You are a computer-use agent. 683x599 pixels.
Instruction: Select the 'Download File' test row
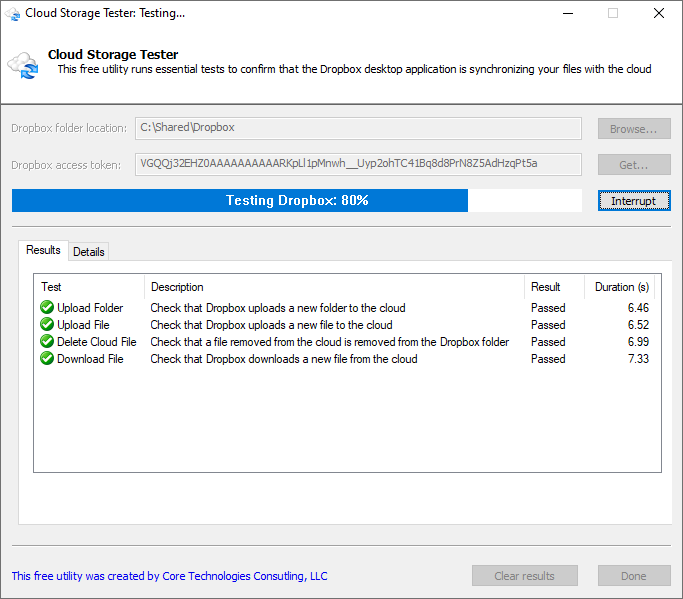tap(346, 359)
